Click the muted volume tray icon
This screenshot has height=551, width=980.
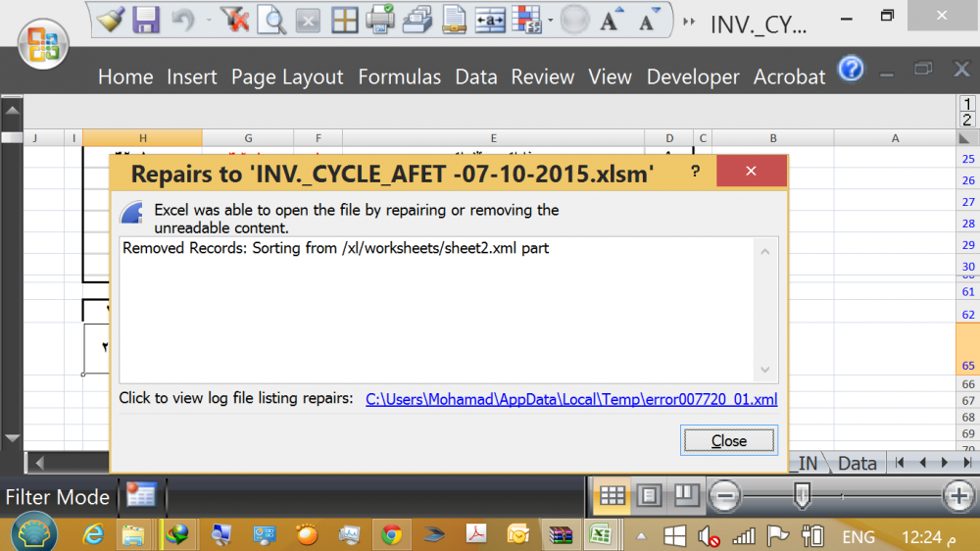[x=709, y=536]
